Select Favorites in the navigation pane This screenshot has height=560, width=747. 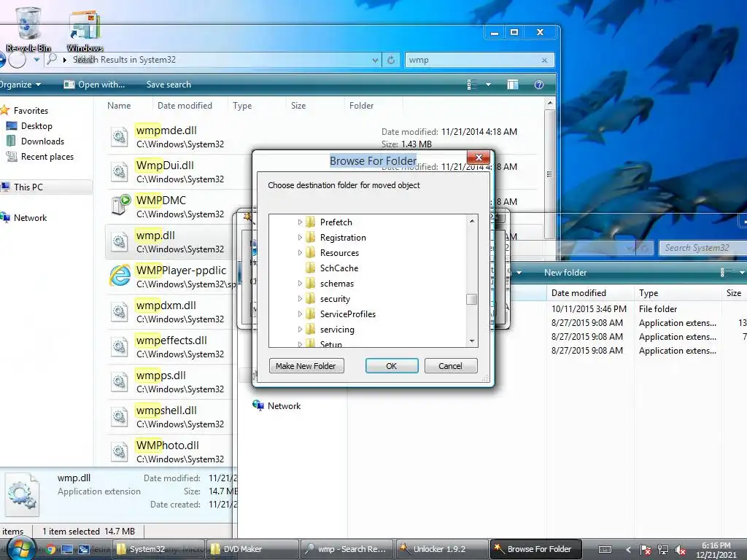31,111
